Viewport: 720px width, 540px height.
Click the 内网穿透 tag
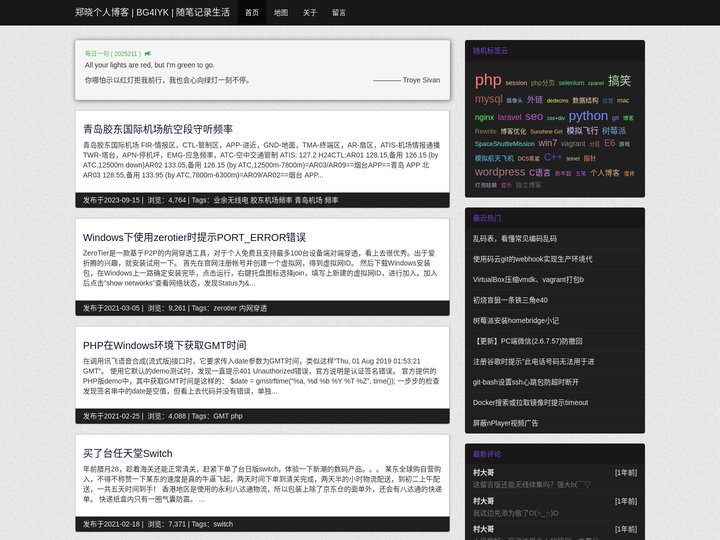click(253, 308)
